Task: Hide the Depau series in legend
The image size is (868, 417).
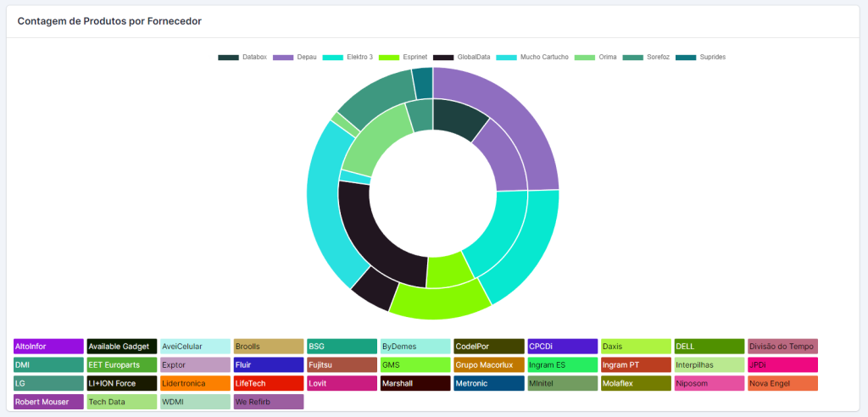Action: [x=295, y=57]
